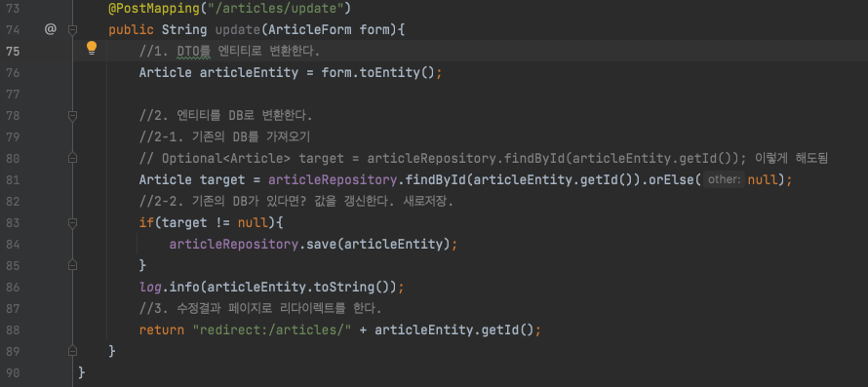Click line number 81 in the gutter
The width and height of the screenshot is (868, 387).
14,180
